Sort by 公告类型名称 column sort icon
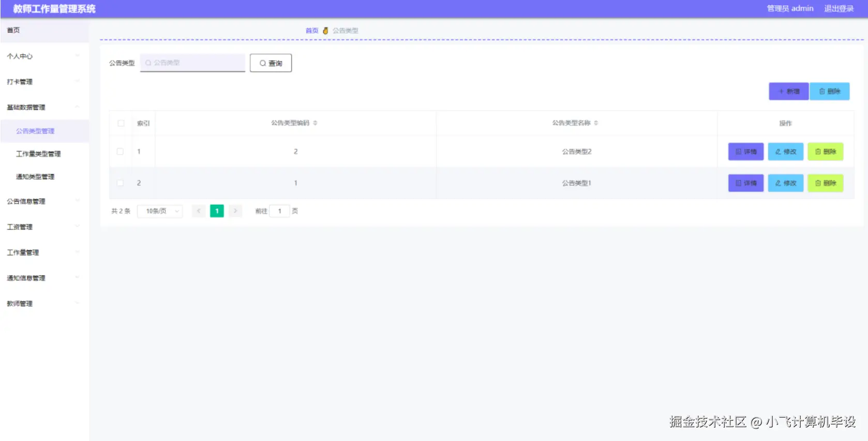 [x=596, y=123]
